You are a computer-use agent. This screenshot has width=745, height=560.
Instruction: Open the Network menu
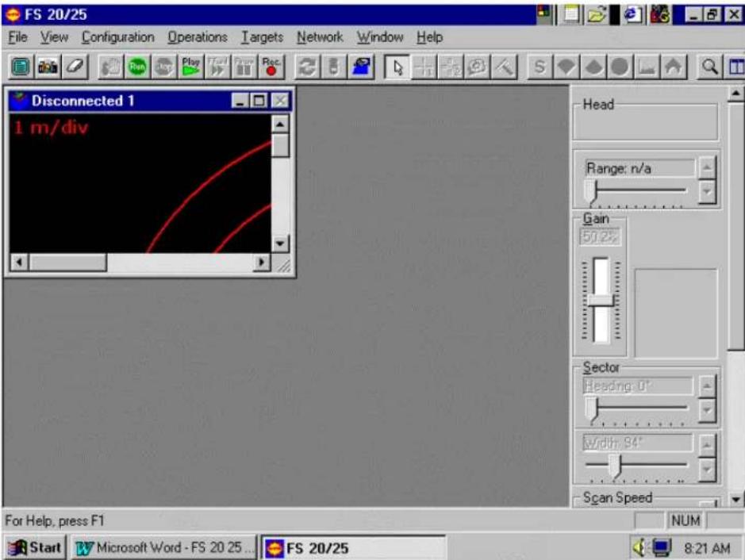[320, 37]
